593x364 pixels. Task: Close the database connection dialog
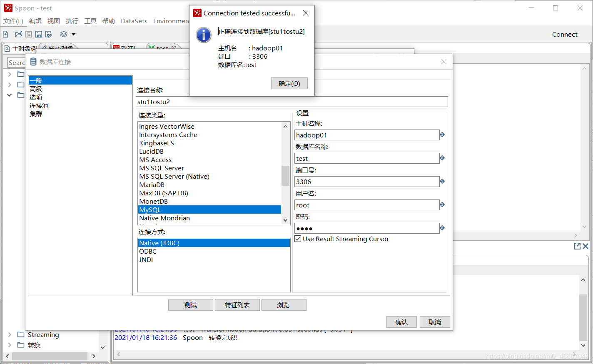coord(444,62)
